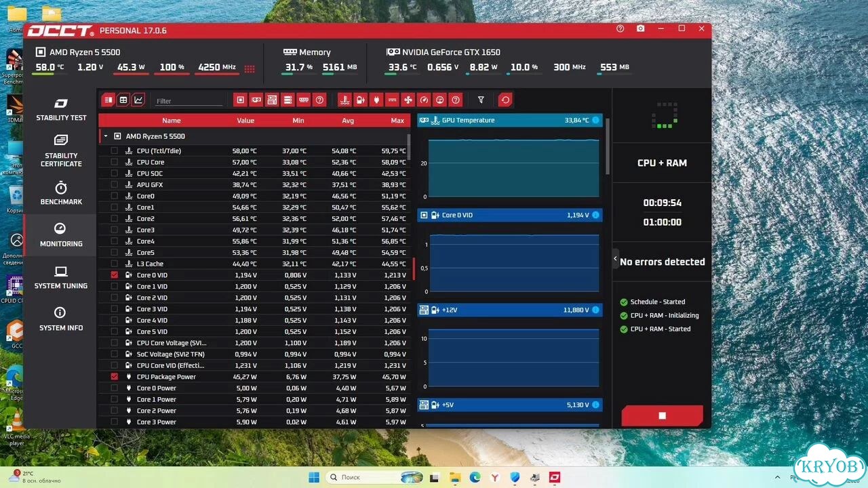The height and width of the screenshot is (488, 868).
Task: Open Microsoft Edge in the taskbar
Action: point(475,478)
